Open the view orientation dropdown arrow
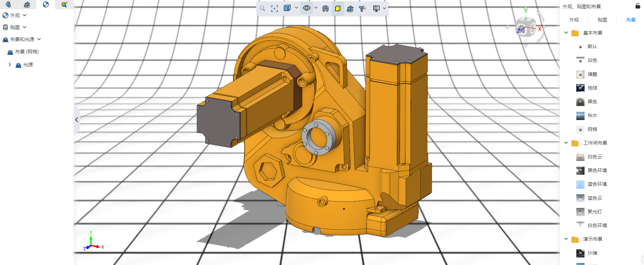The height and width of the screenshot is (265, 644). (296, 8)
